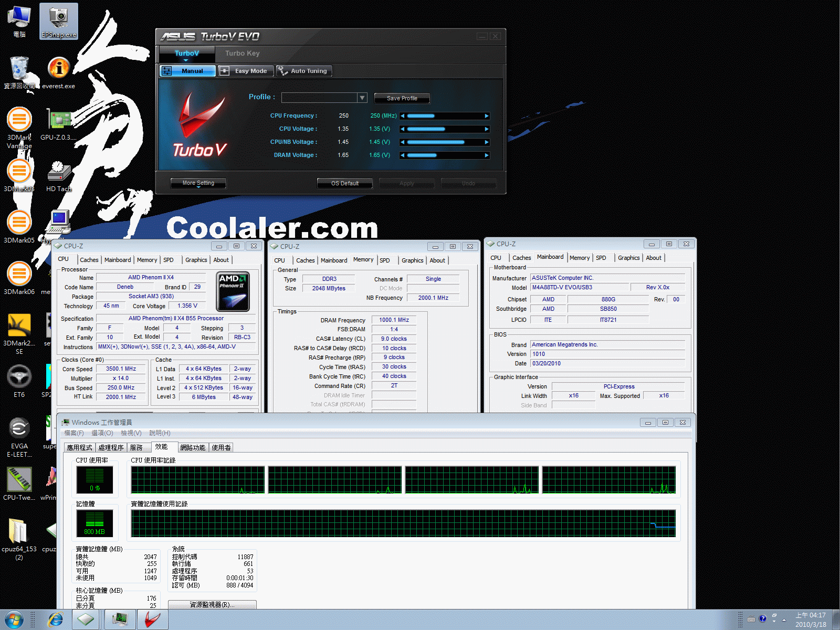The height and width of the screenshot is (630, 840).
Task: Open the GPU-Z desktop icon
Action: (58, 124)
